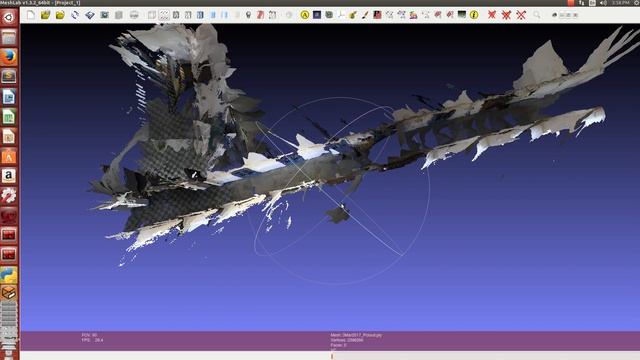Image resolution: width=640 pixels, height=360 pixels.
Task: Toggle points render mode
Action: 164,15
